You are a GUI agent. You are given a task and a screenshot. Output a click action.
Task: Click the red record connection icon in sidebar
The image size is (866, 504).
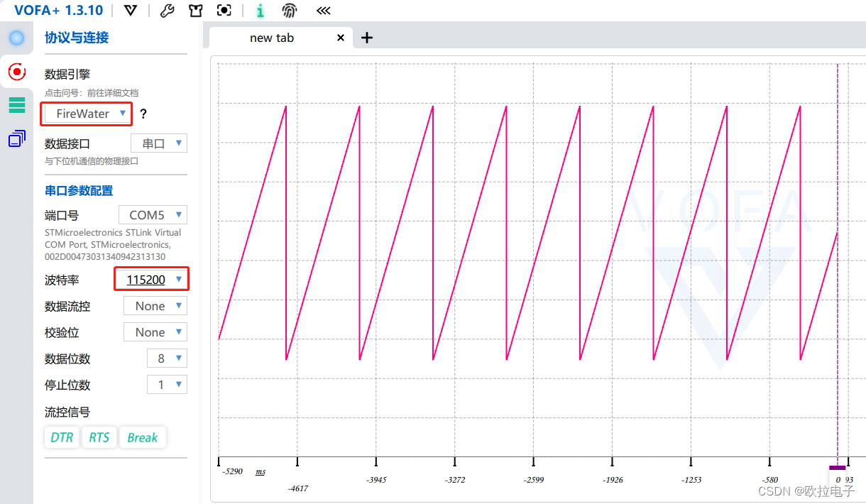click(x=16, y=72)
